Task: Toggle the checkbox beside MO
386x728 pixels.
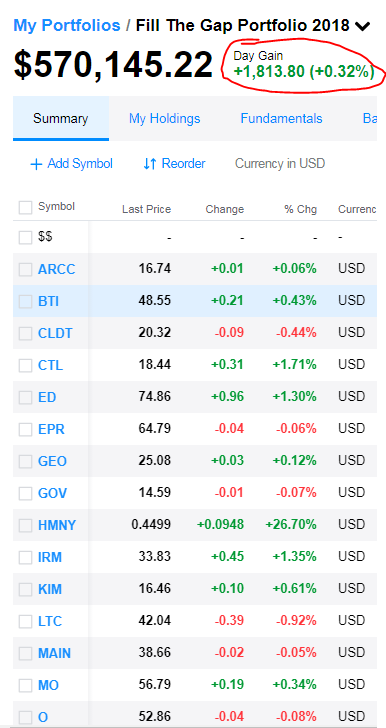Action: 25,685
